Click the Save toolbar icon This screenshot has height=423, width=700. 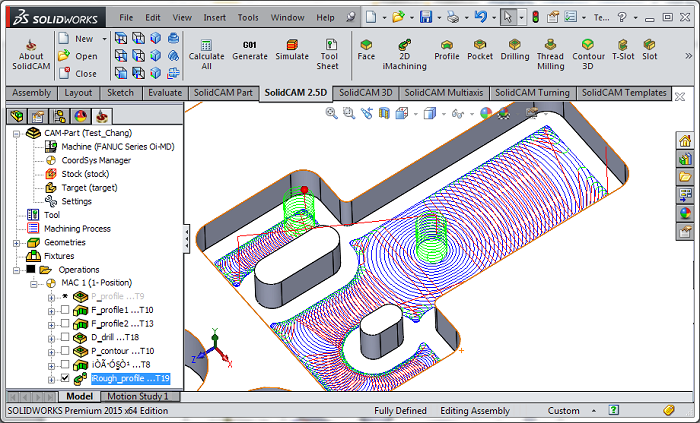tap(426, 17)
